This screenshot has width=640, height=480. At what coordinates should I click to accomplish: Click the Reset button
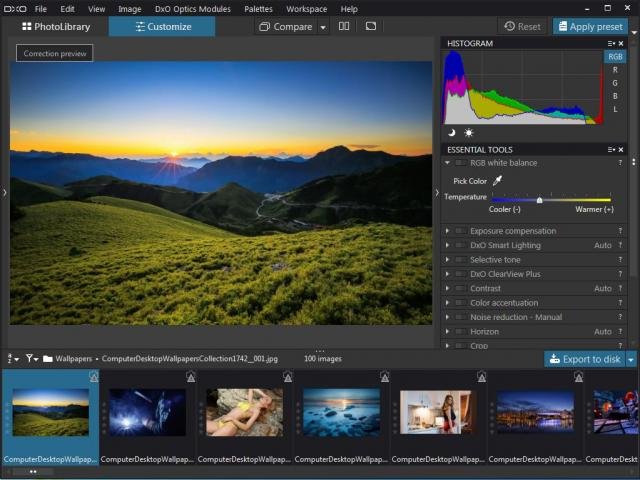click(x=522, y=27)
